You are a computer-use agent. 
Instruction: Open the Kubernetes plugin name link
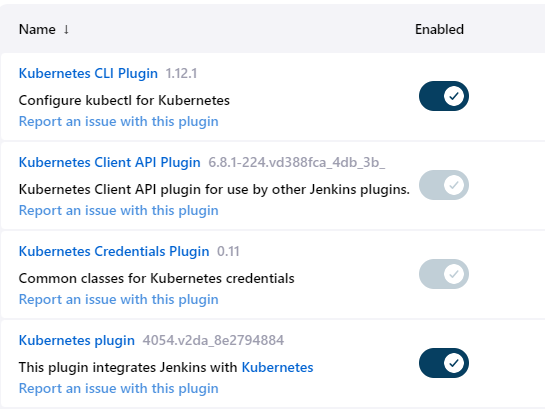[x=77, y=340]
